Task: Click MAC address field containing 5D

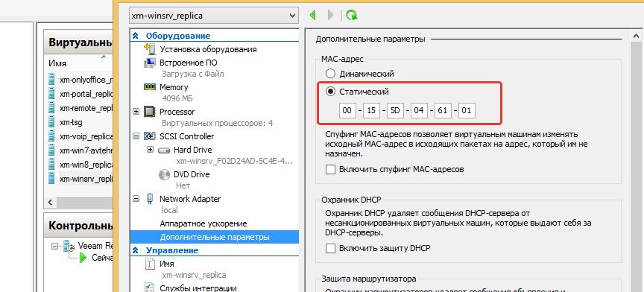Action: pyautogui.click(x=395, y=110)
